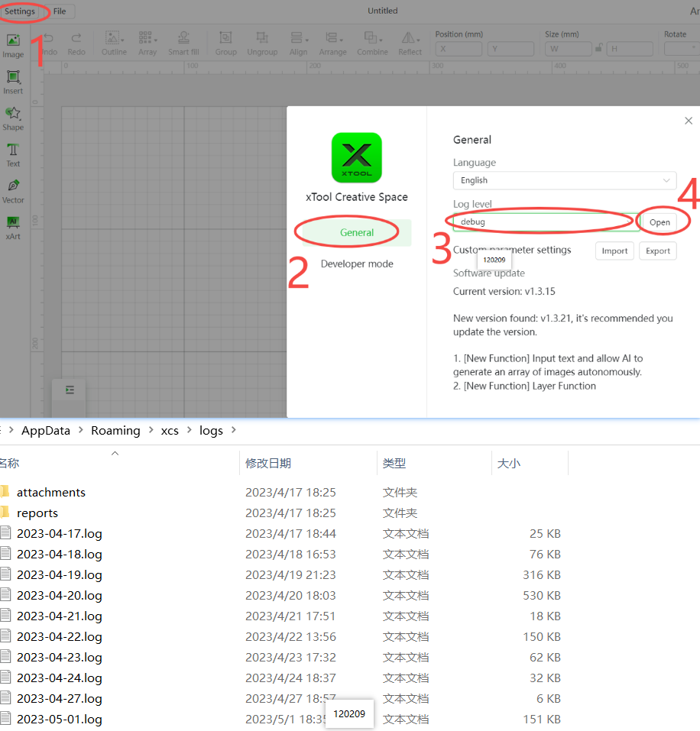This screenshot has height=731, width=700.
Task: Open the xArt AI tool
Action: [x=13, y=228]
